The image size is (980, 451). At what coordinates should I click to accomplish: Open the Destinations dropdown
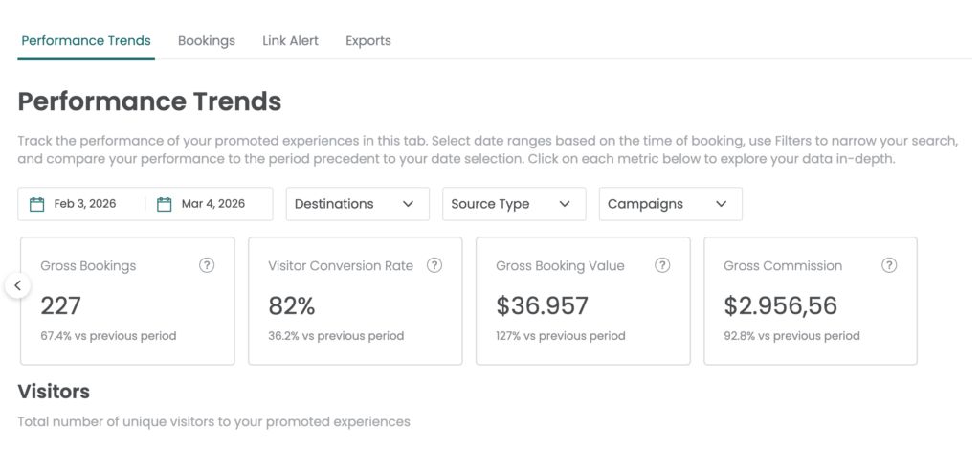pos(358,204)
